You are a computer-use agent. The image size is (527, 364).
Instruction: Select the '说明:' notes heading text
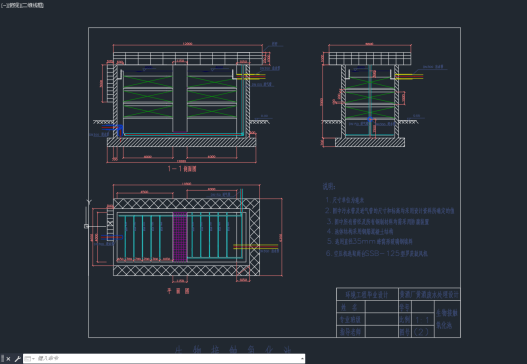(x=329, y=187)
